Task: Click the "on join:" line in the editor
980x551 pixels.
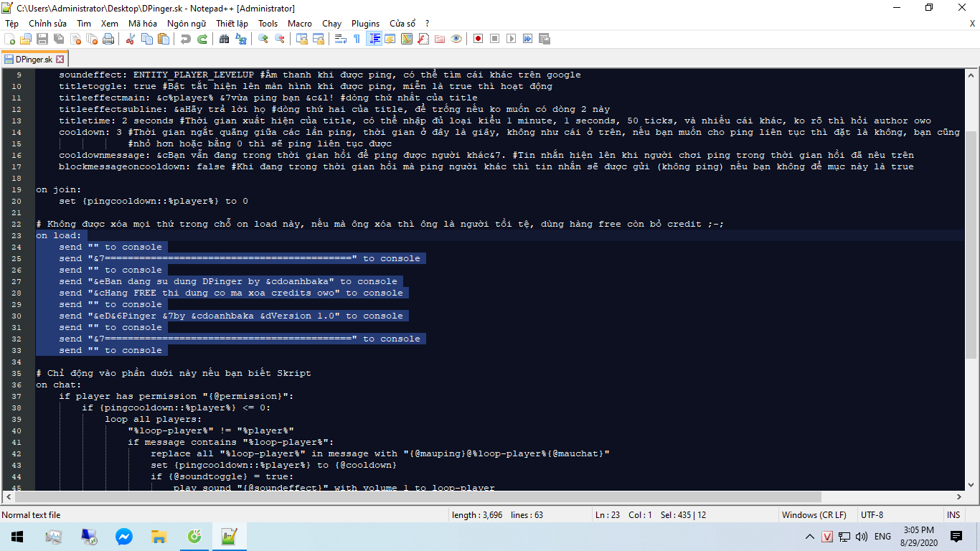Action: 59,189
